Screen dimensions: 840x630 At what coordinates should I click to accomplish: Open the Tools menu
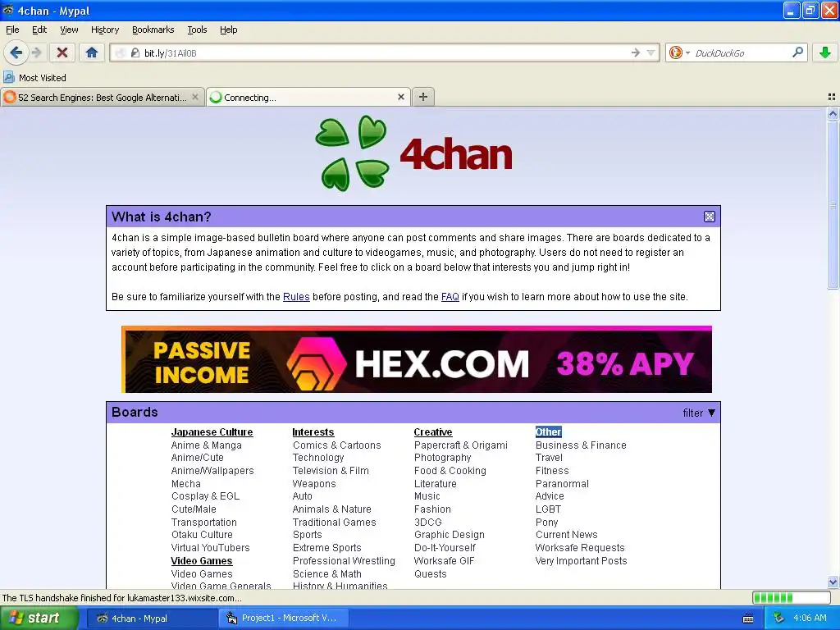(197, 30)
